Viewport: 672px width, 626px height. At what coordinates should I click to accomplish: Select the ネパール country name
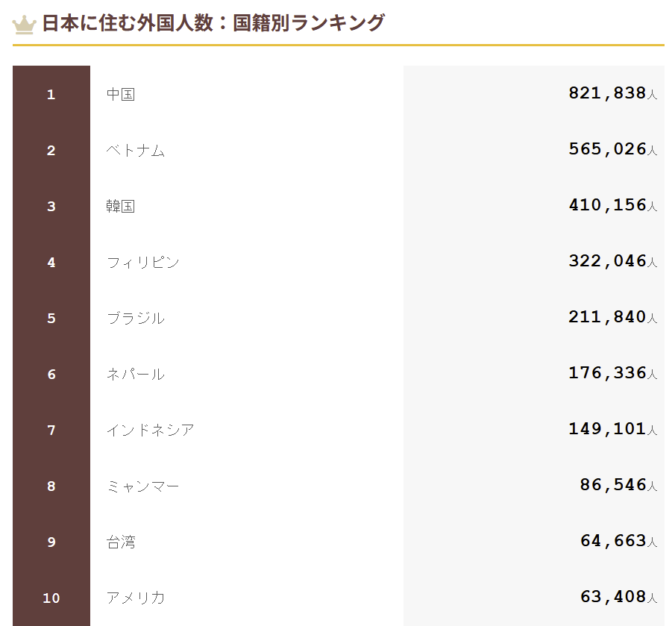(x=136, y=375)
